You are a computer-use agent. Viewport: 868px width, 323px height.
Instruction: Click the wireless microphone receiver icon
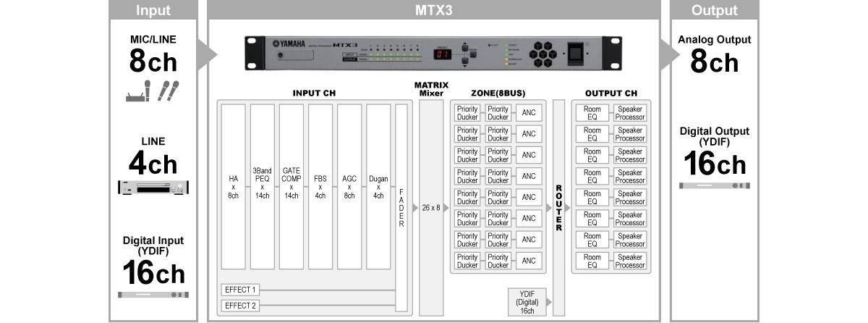[x=137, y=91]
